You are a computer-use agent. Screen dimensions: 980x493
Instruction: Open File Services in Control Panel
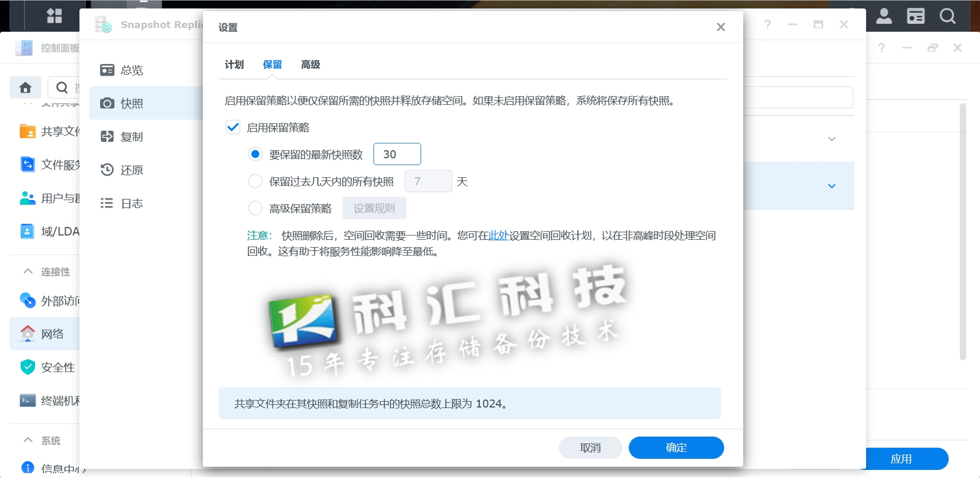tap(49, 164)
